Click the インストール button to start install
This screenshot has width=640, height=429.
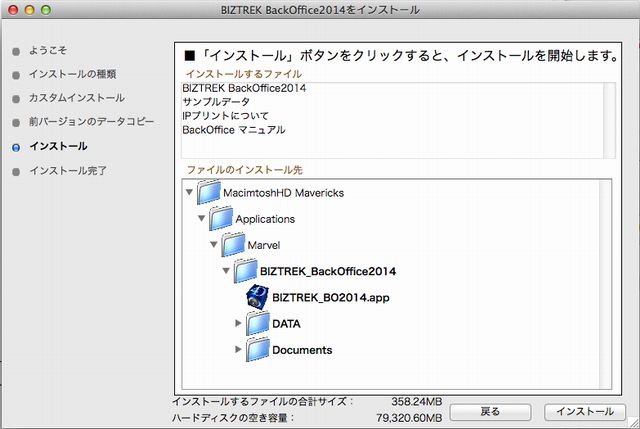coord(584,411)
